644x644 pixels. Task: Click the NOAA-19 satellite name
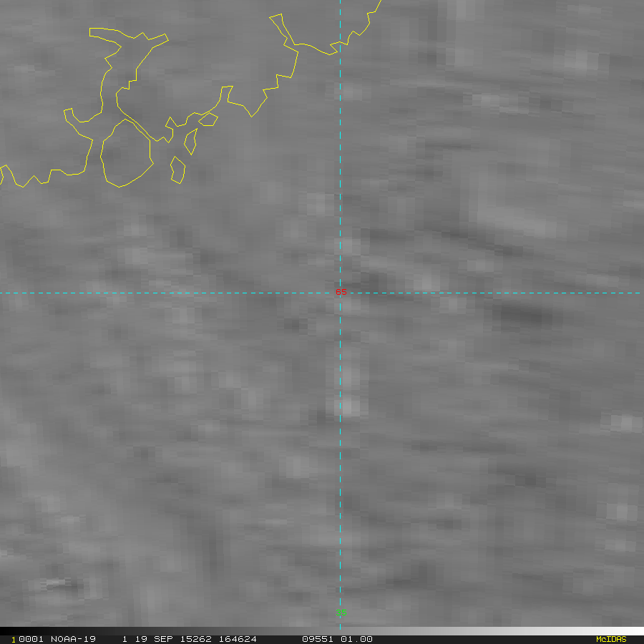(x=73, y=639)
